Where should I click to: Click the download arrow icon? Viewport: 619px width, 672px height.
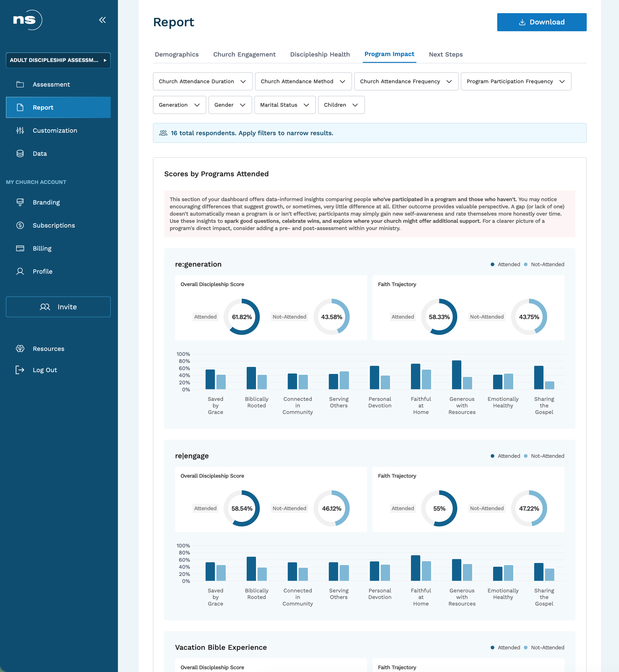522,22
